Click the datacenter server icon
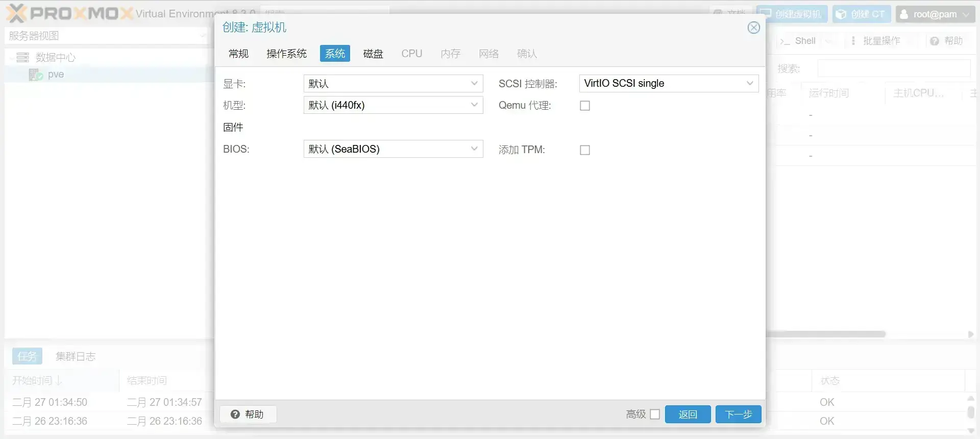 22,58
